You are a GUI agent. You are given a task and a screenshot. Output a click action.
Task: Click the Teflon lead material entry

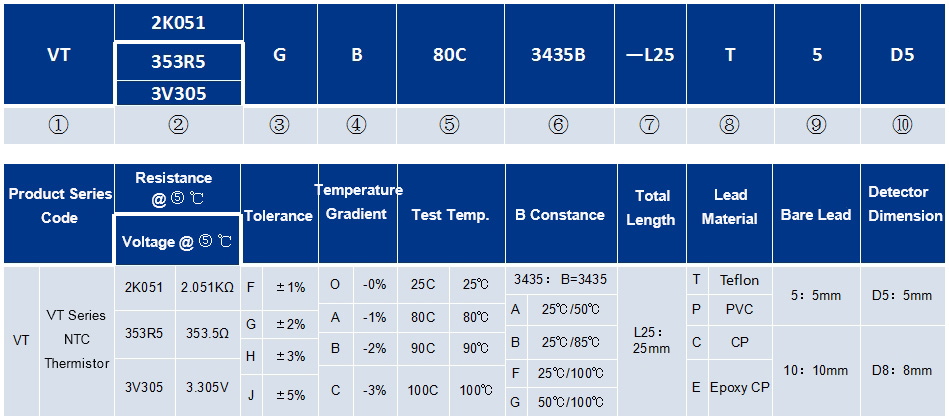(740, 280)
